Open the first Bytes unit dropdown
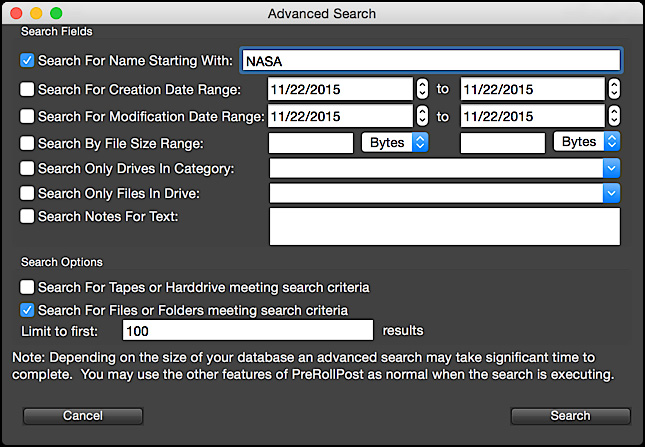 pos(395,142)
